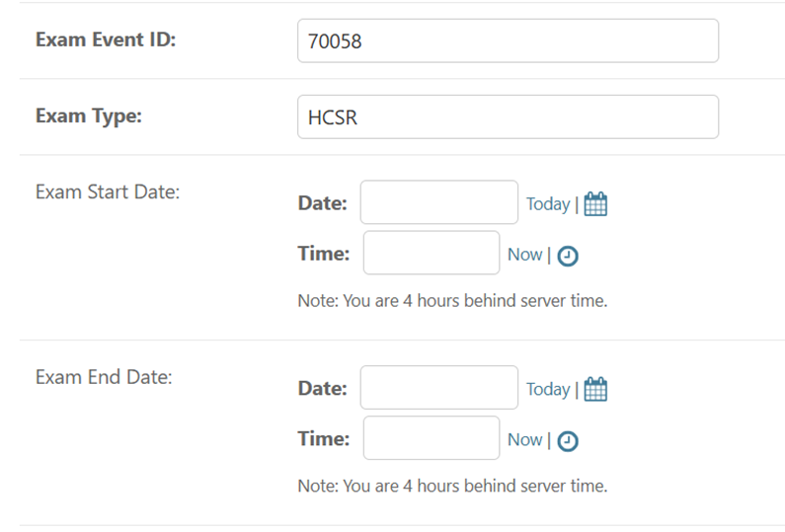Focus the Exam Event ID field containing 70058

click(x=509, y=40)
